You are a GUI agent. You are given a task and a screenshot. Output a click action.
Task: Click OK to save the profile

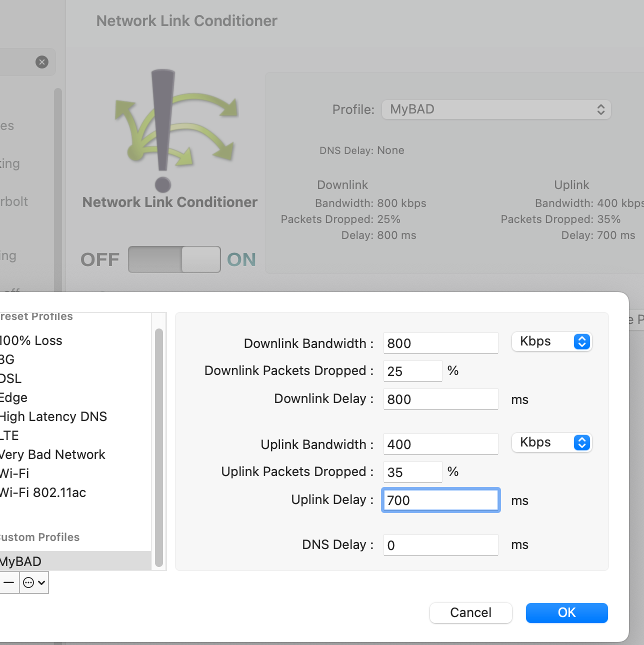tap(566, 612)
